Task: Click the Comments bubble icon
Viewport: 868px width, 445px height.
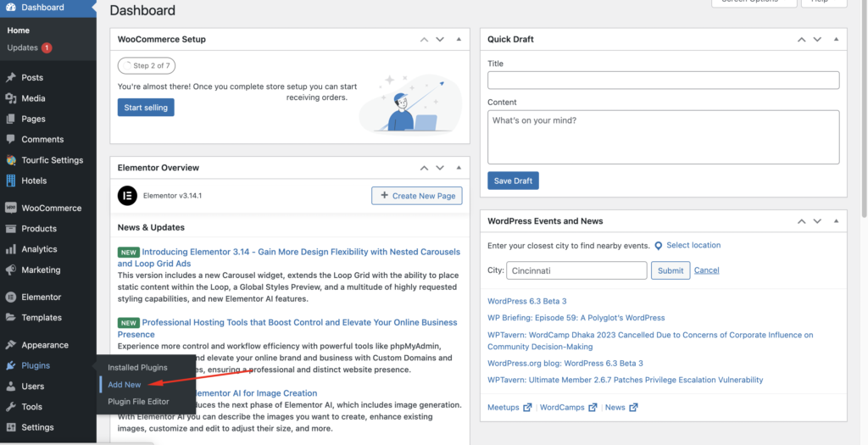Action: pos(10,139)
